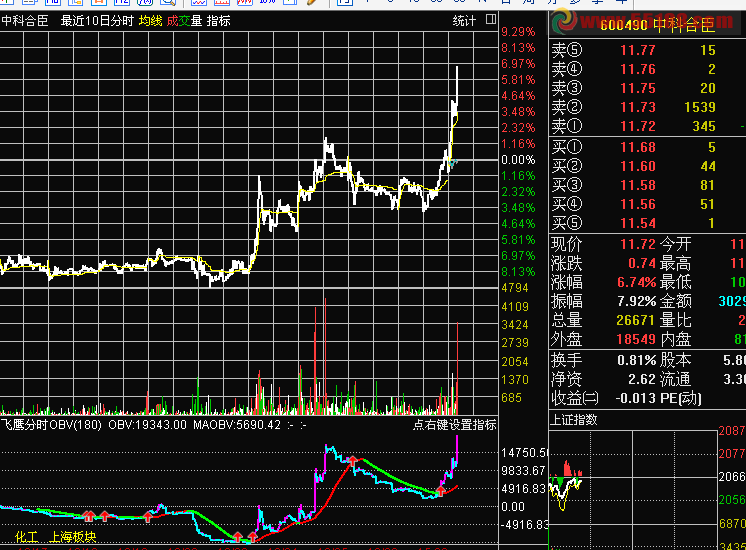Click the OBV:19343.00 value
The height and width of the screenshot is (550, 746).
coord(147,424)
